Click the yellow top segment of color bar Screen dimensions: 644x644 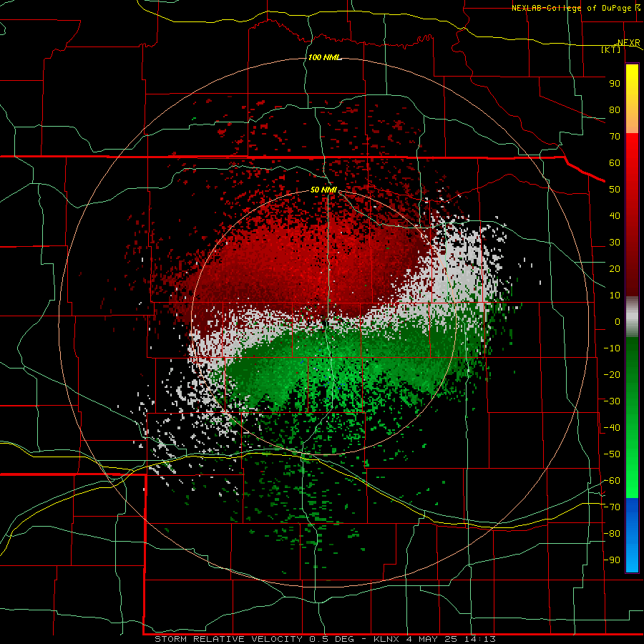click(632, 99)
